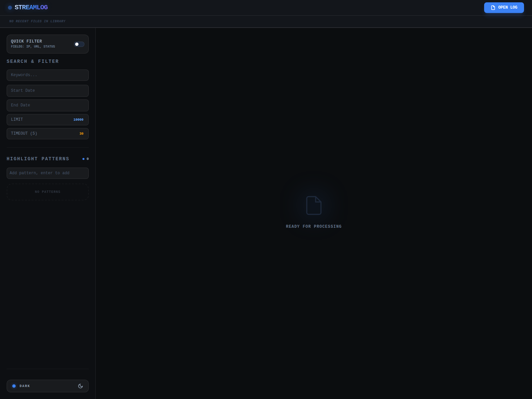
Task: Click the file icon in Open Log button
Action: 493,8
